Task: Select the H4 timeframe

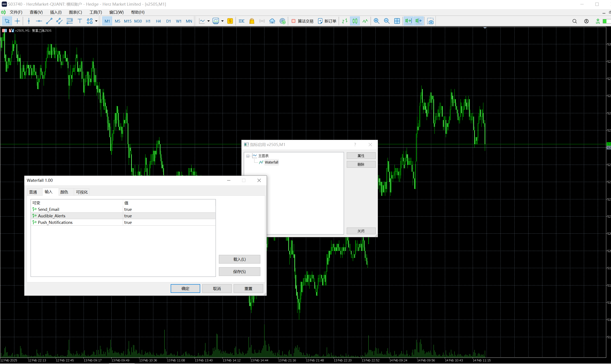Action: click(158, 21)
